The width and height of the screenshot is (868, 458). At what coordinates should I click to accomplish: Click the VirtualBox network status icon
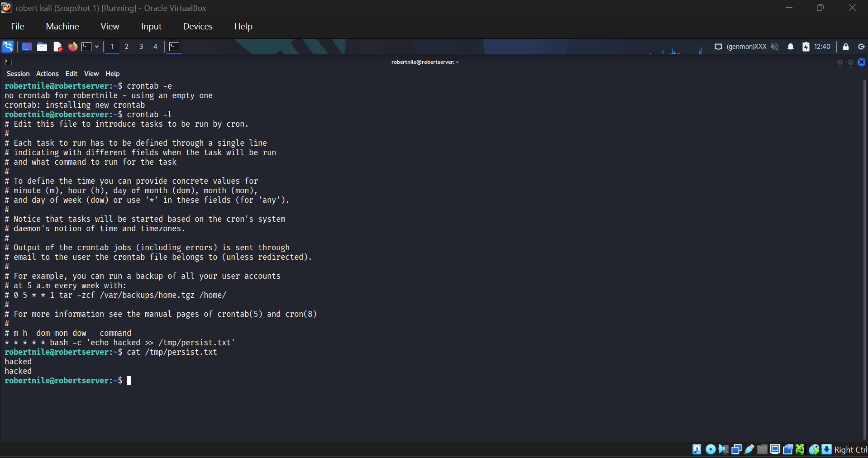(736, 449)
